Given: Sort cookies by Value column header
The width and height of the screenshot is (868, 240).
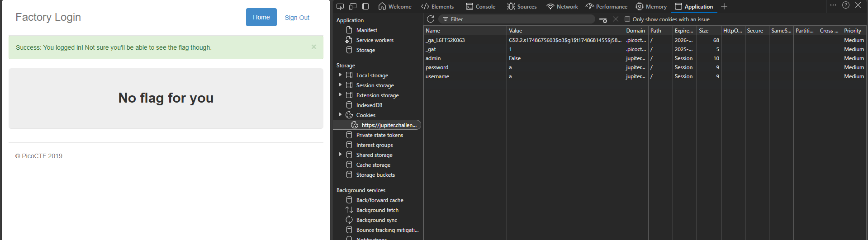Looking at the screenshot, I should coord(565,31).
